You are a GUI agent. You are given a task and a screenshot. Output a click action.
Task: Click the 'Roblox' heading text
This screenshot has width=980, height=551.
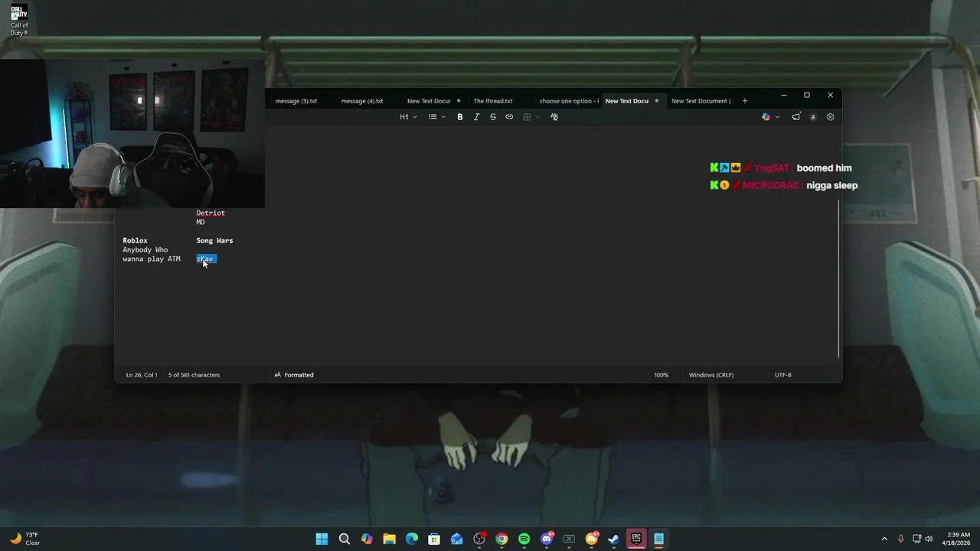[135, 240]
